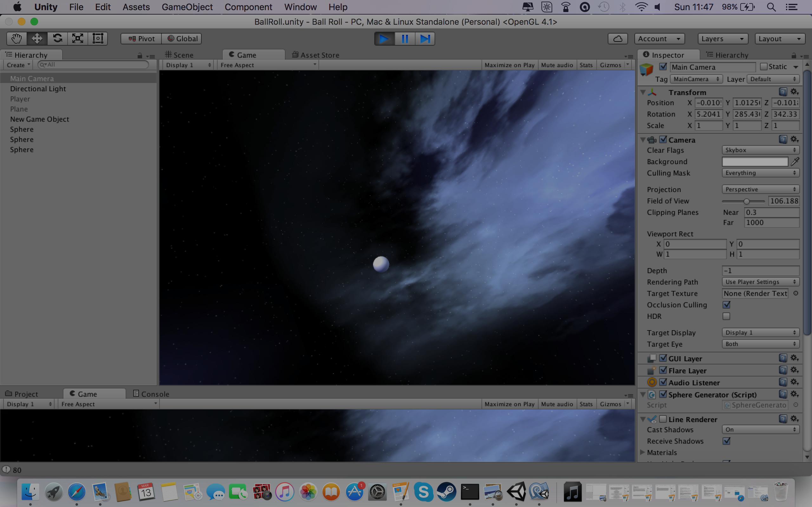The image size is (812, 507).
Task: Select the Hand tool in toolbar
Action: point(16,39)
